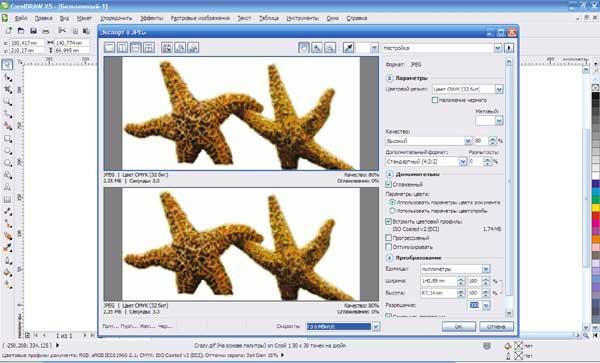Click the Print icon in main toolbar
Screen dimensions: 600x363
point(46,31)
